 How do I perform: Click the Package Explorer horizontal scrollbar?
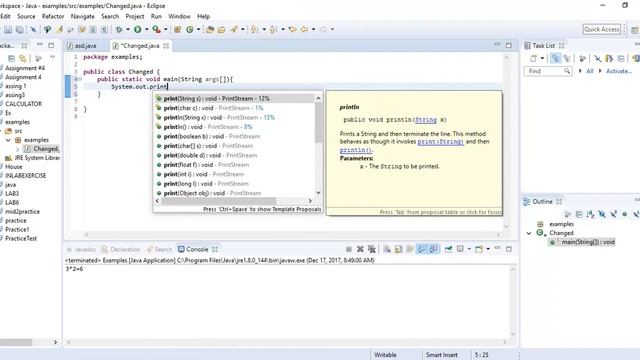[16, 342]
